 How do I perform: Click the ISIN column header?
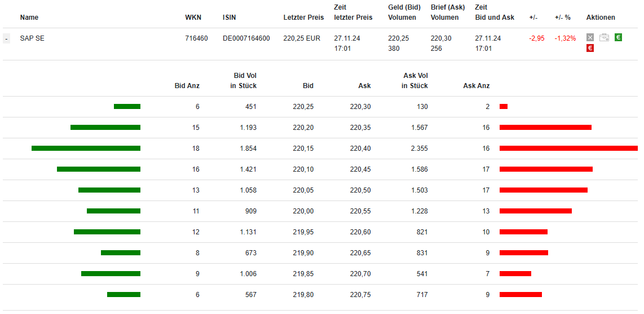(230, 18)
